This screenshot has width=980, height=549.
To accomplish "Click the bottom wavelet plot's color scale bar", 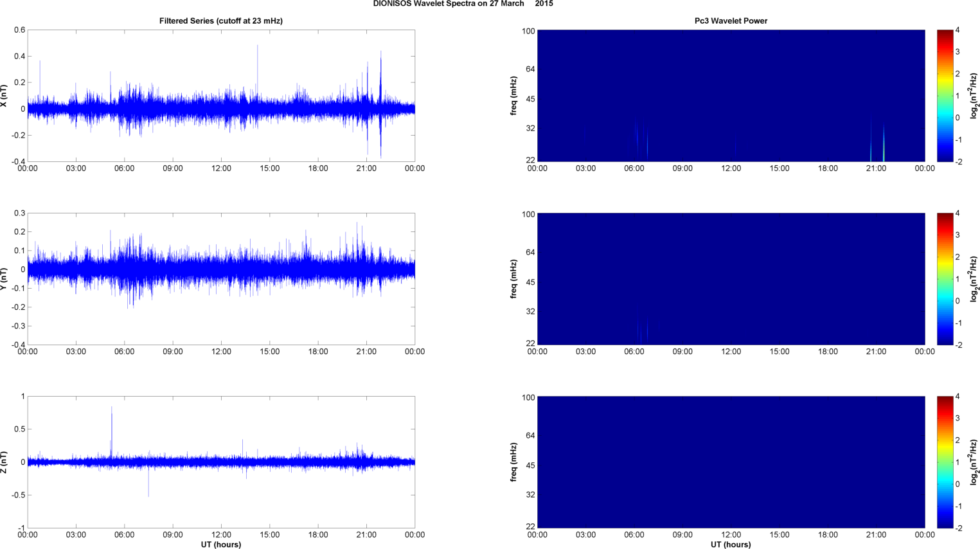I will 945,462.
